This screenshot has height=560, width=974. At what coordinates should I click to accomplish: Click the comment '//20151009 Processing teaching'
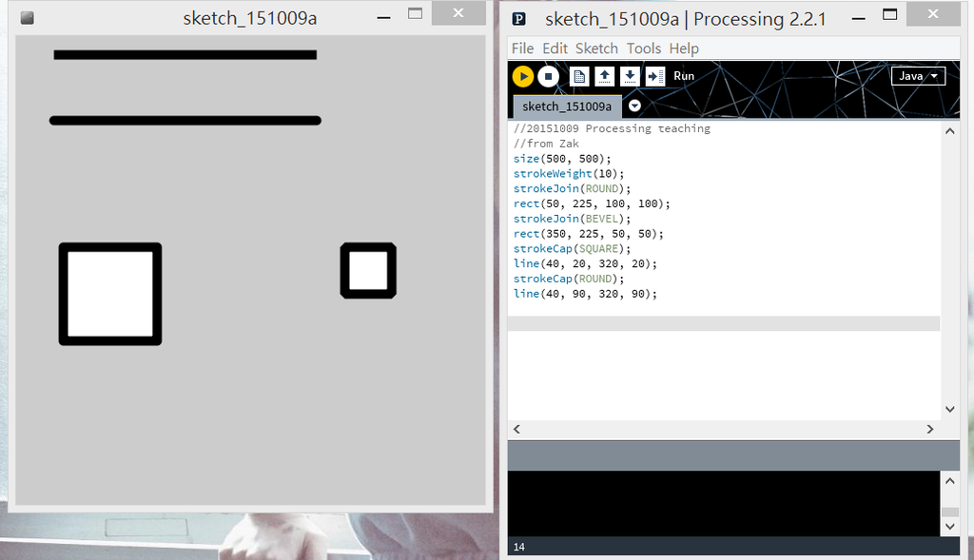point(612,128)
